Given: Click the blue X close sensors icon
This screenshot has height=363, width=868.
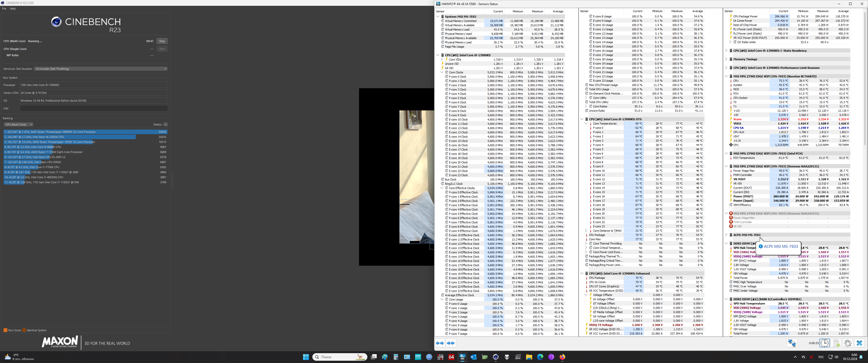Looking at the screenshot, I should [x=859, y=343].
